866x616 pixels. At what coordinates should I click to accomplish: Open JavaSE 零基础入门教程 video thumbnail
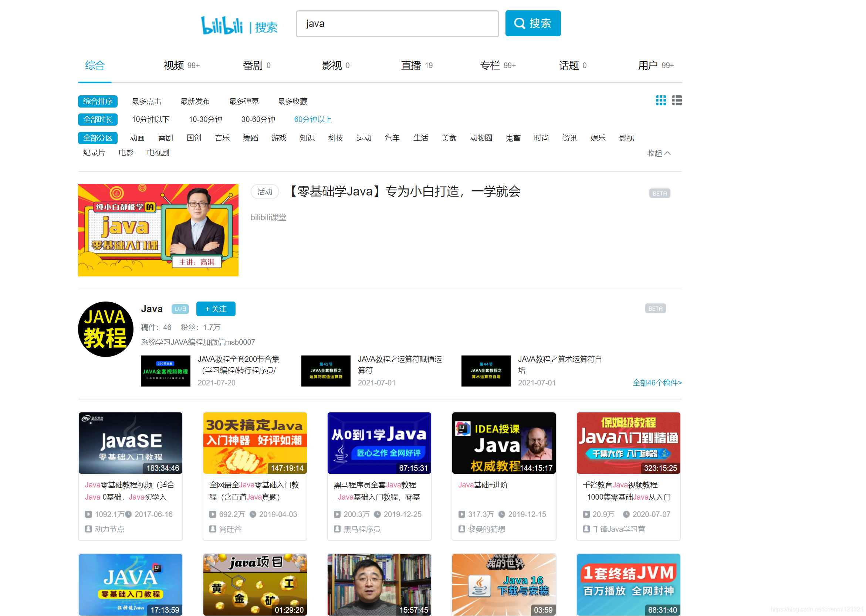tap(131, 443)
